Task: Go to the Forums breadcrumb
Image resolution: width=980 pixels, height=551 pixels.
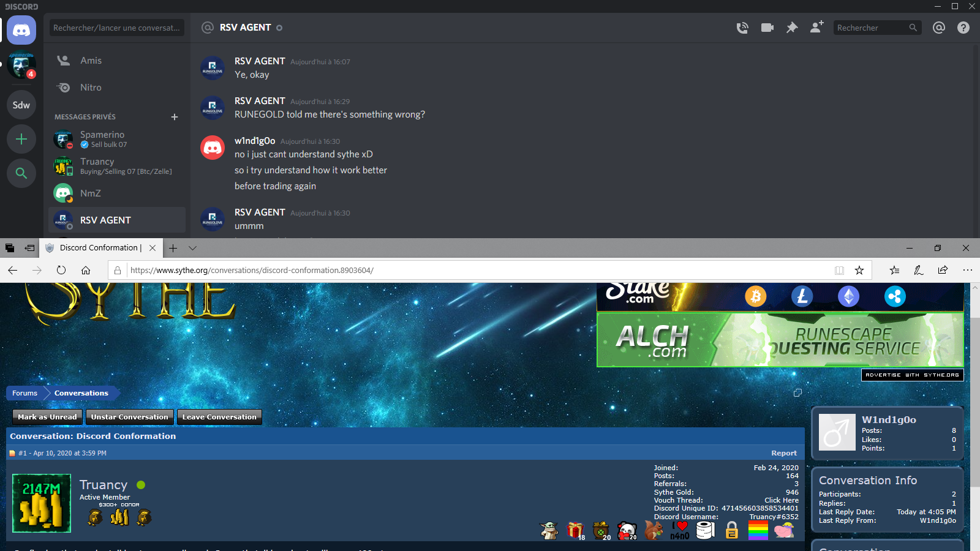Action: click(x=24, y=393)
